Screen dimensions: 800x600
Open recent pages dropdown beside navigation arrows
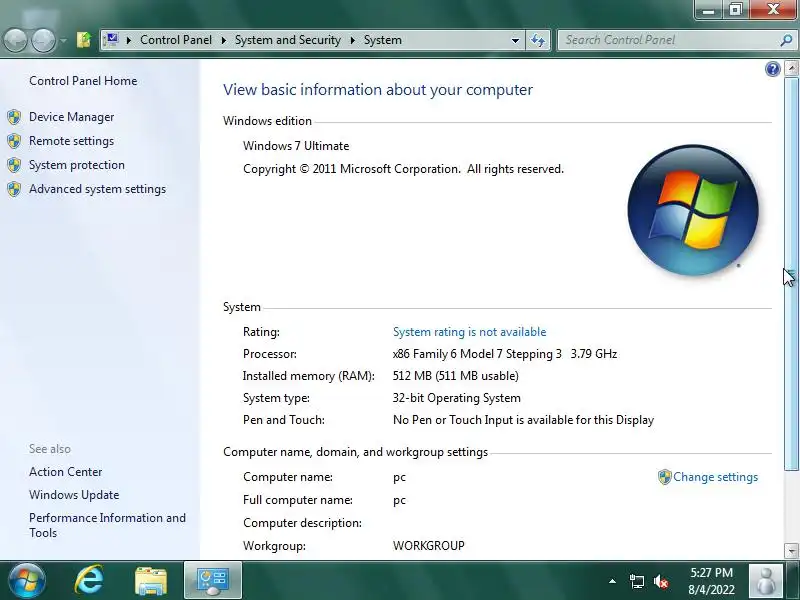[63, 40]
